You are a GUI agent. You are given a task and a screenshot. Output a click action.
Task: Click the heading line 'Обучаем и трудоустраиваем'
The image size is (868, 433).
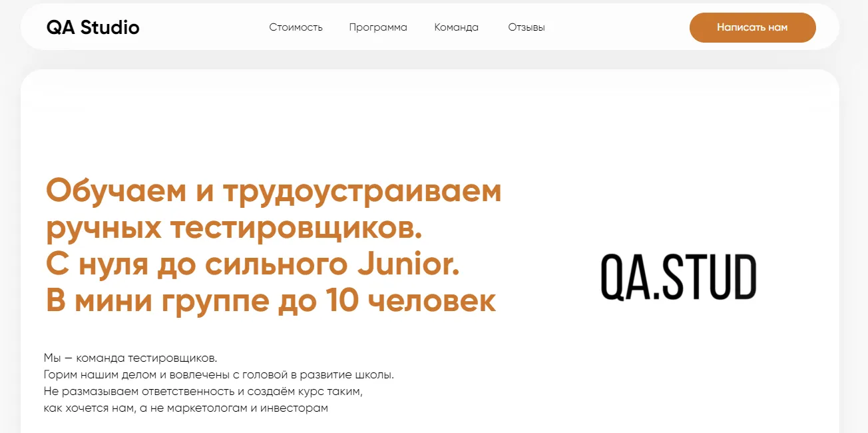(273, 192)
